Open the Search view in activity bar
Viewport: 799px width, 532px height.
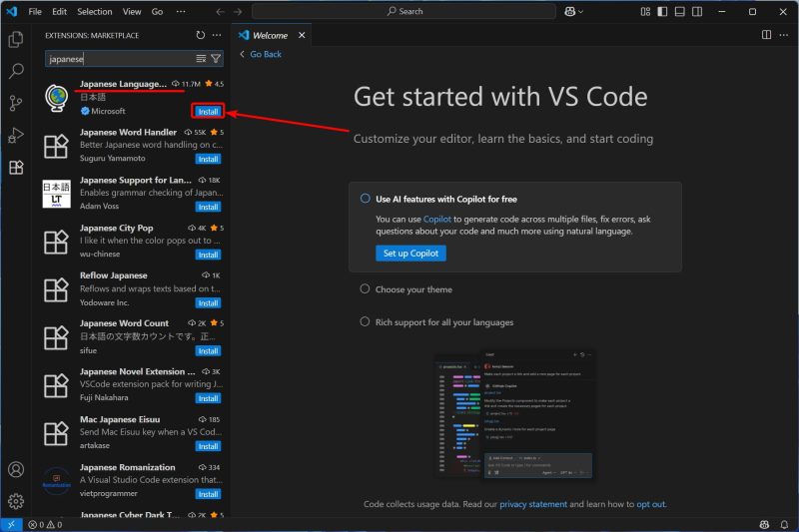[16, 72]
